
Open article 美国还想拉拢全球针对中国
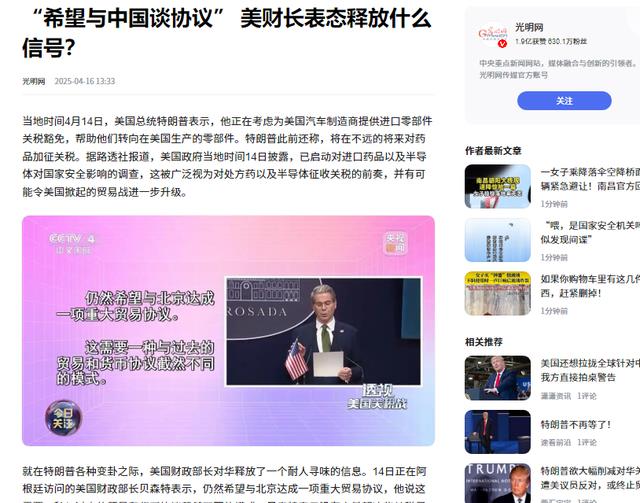[590, 370]
